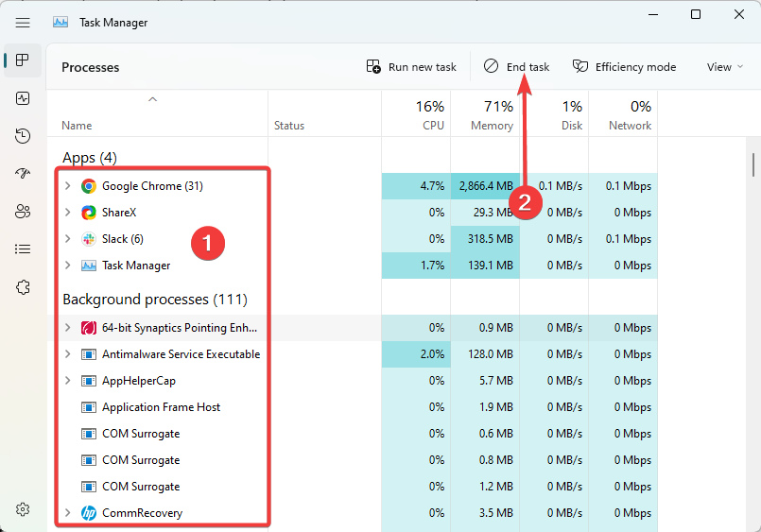Click the HP CommRecovery icon
761x532 pixels.
[88, 513]
